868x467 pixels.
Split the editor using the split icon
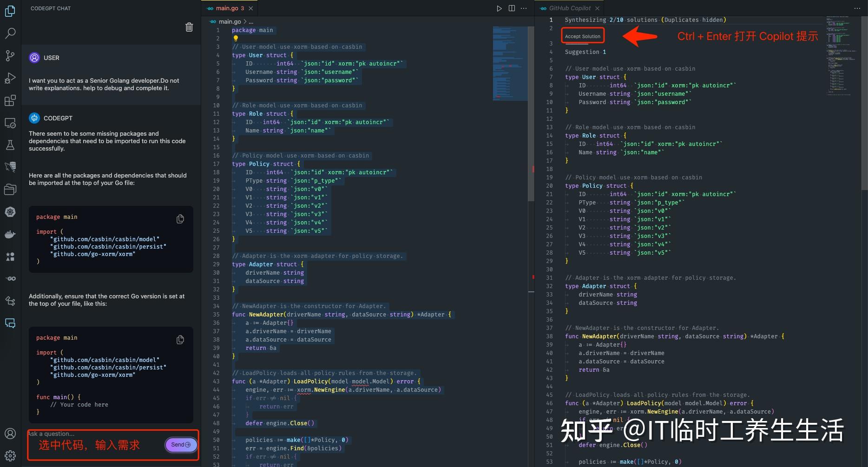click(511, 8)
